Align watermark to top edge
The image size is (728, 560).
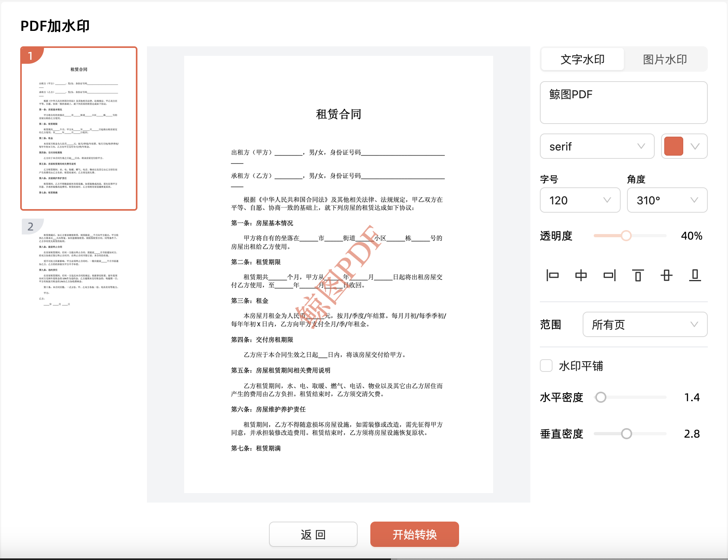(638, 275)
